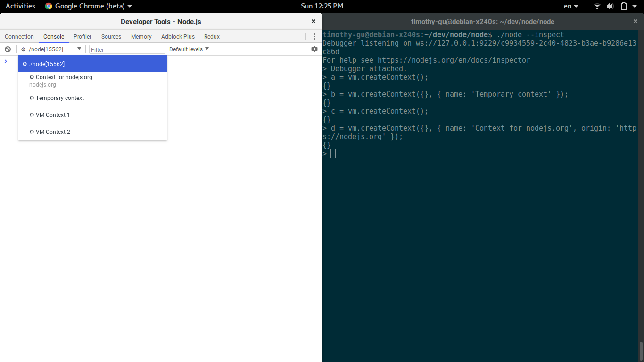Clear the console with the ban icon
The height and width of the screenshot is (362, 644).
[8, 49]
